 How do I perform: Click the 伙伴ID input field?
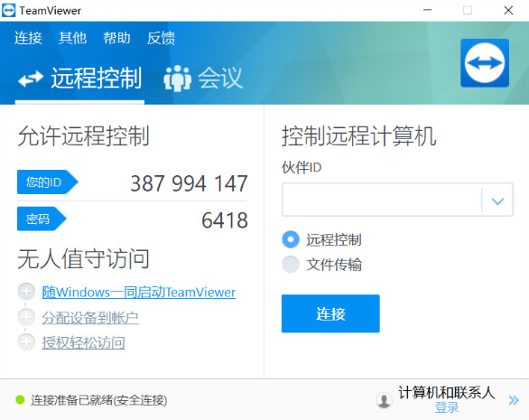[x=382, y=200]
